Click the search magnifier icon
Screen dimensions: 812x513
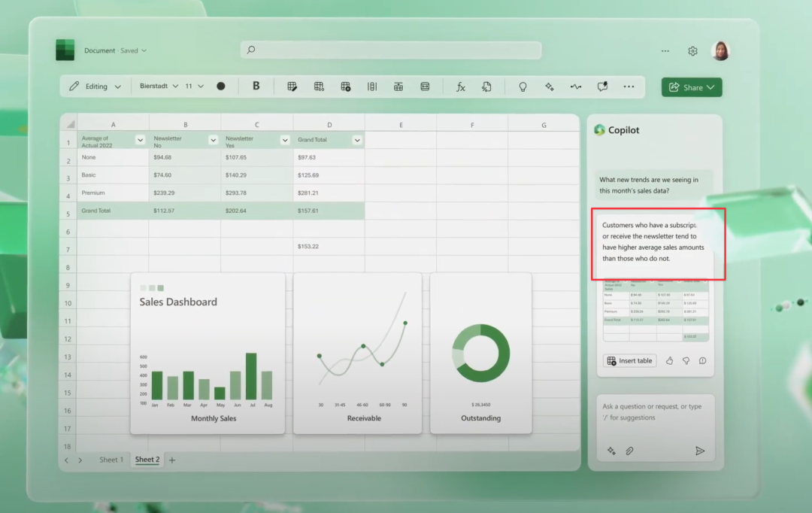[251, 50]
